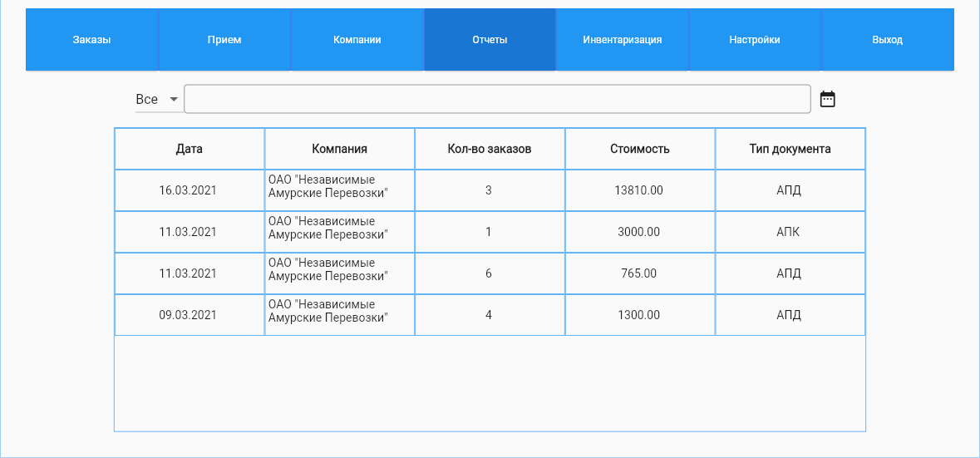This screenshot has height=458, width=980.
Task: Click the АПД cell in the 09.03.2021 row
Action: [790, 315]
